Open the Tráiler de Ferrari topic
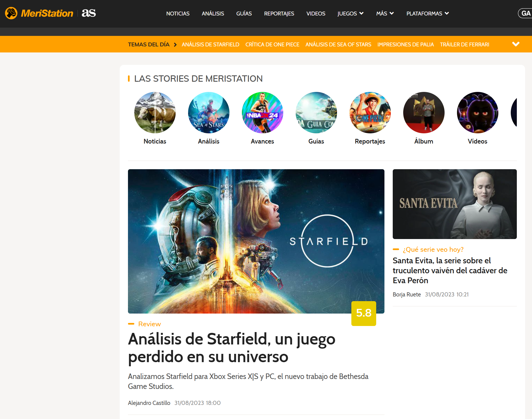This screenshot has height=419, width=532. tap(465, 44)
